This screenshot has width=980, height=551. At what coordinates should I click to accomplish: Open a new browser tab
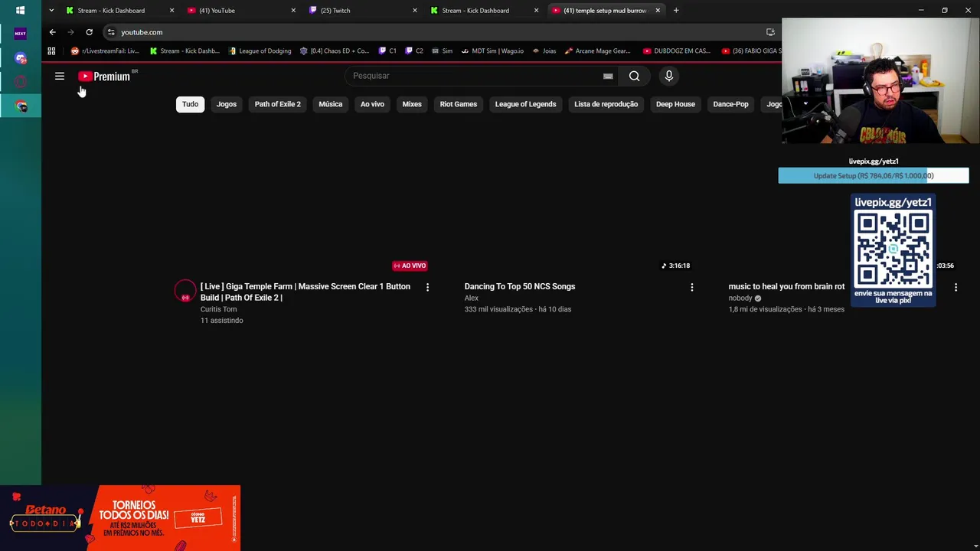click(676, 11)
